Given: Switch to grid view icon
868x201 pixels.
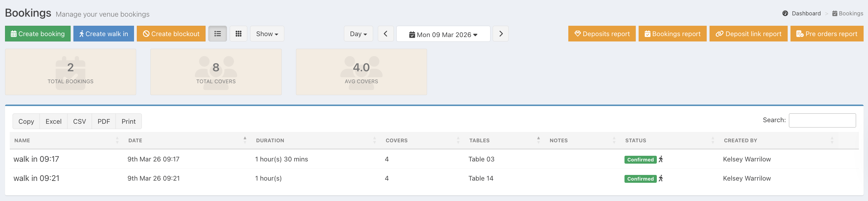Looking at the screenshot, I should 238,34.
